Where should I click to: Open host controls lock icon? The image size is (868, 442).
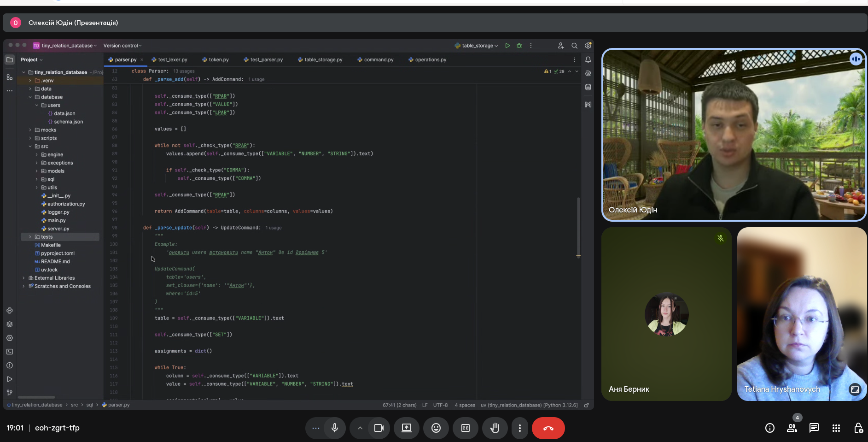tap(858, 428)
